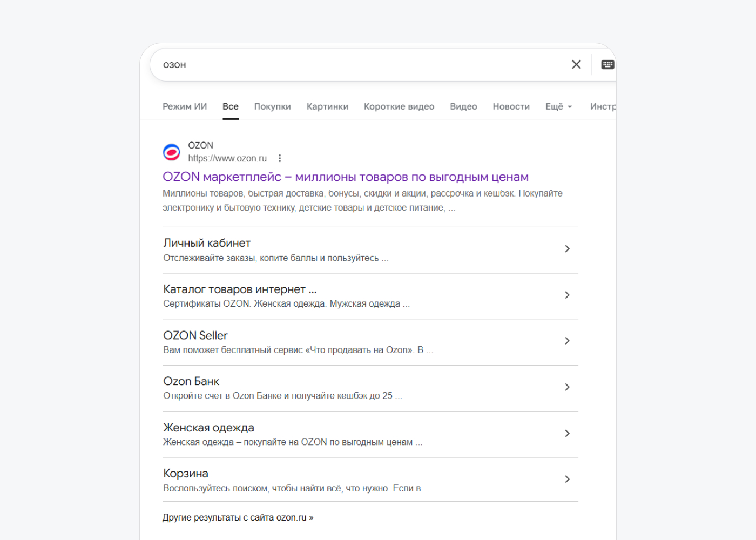Clear the search query with the X icon

click(x=576, y=65)
